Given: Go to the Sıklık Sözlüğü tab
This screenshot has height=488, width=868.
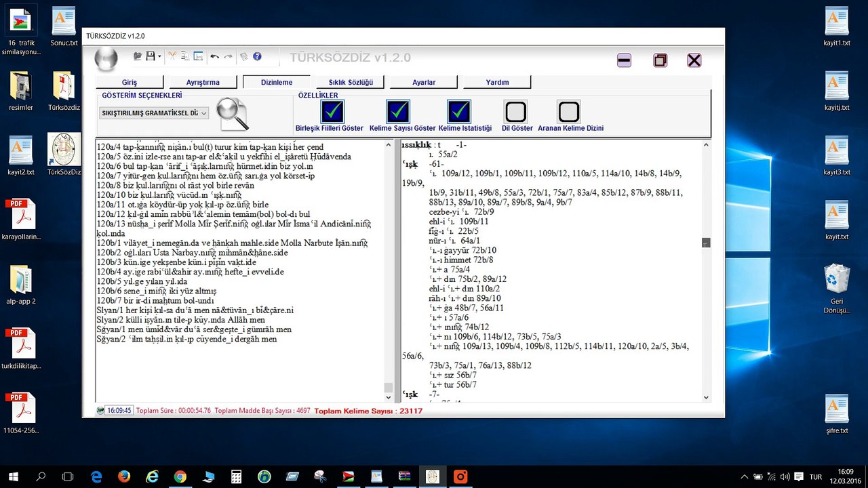Looking at the screenshot, I should coord(351,82).
